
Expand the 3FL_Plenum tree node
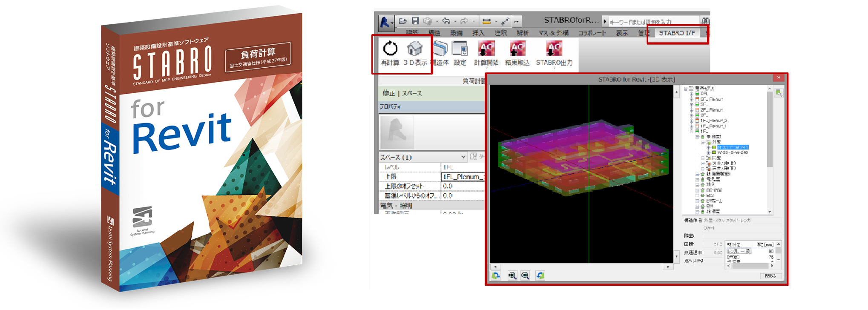(x=691, y=99)
